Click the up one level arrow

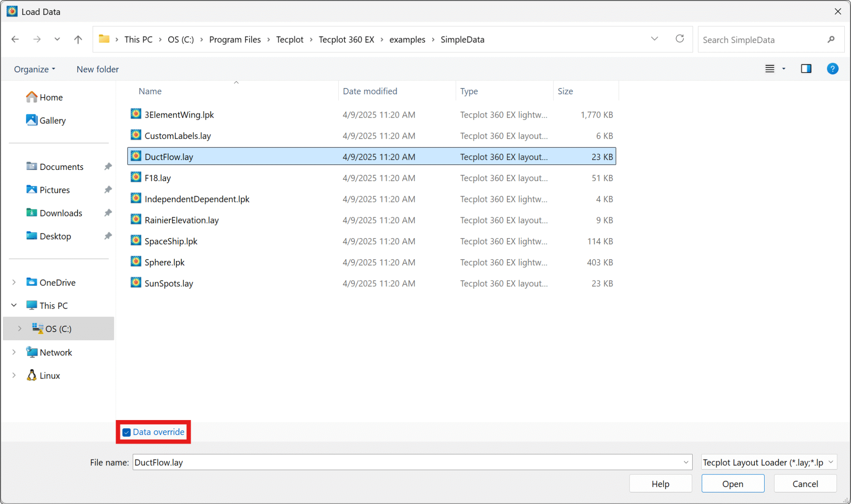point(78,39)
